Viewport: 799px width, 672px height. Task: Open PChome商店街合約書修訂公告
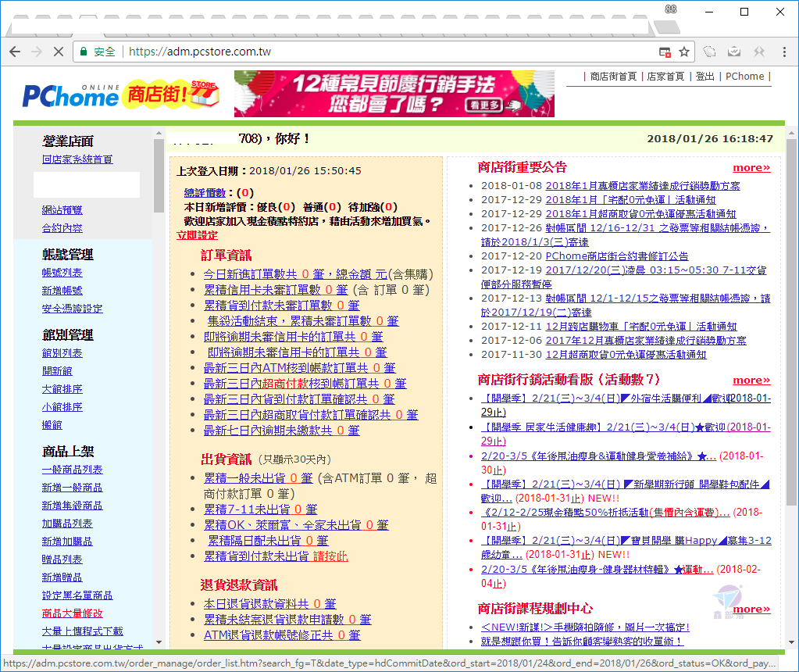pyautogui.click(x=616, y=256)
